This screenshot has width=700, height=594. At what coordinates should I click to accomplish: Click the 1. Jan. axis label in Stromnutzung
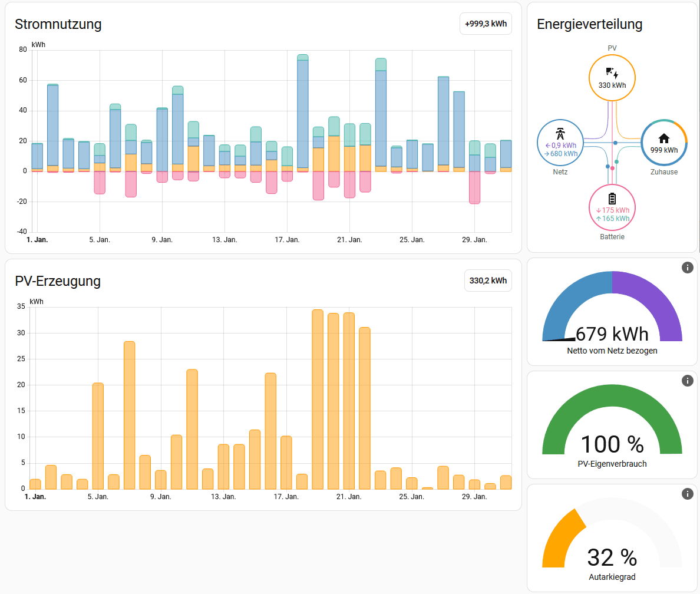pyautogui.click(x=37, y=240)
